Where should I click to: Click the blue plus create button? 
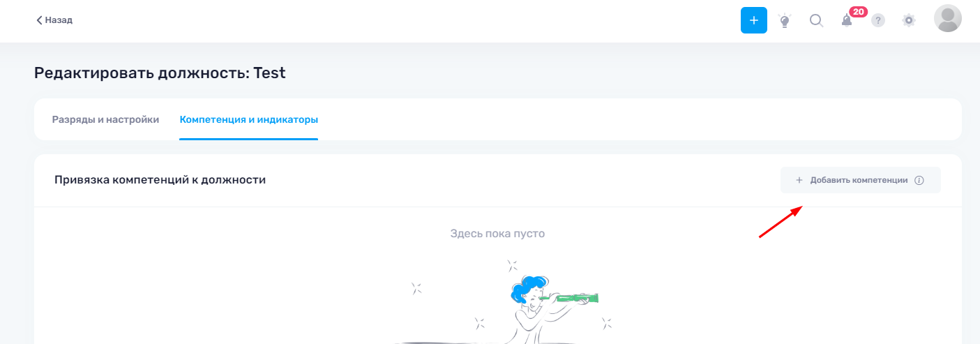tap(753, 20)
